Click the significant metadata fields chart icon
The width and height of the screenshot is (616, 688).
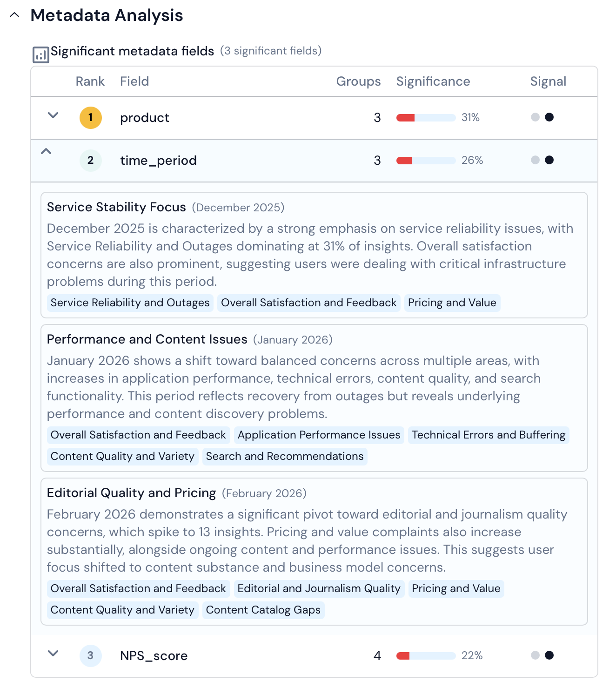click(41, 55)
